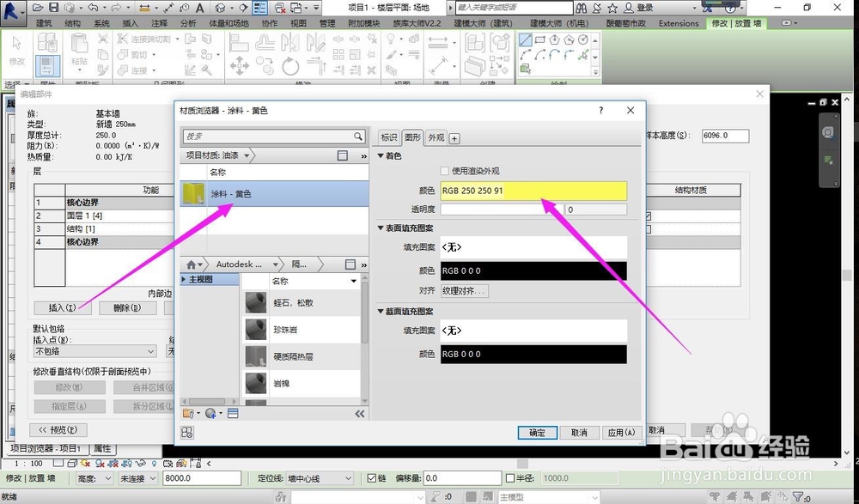Image resolution: width=859 pixels, height=504 pixels.
Task: Toggle 链 chain checkbox in options bar
Action: (x=372, y=478)
